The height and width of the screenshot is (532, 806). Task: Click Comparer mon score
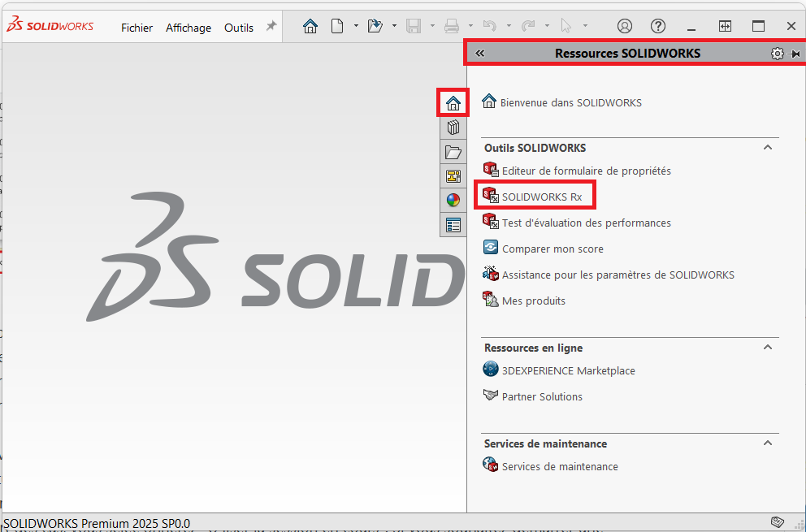543,249
